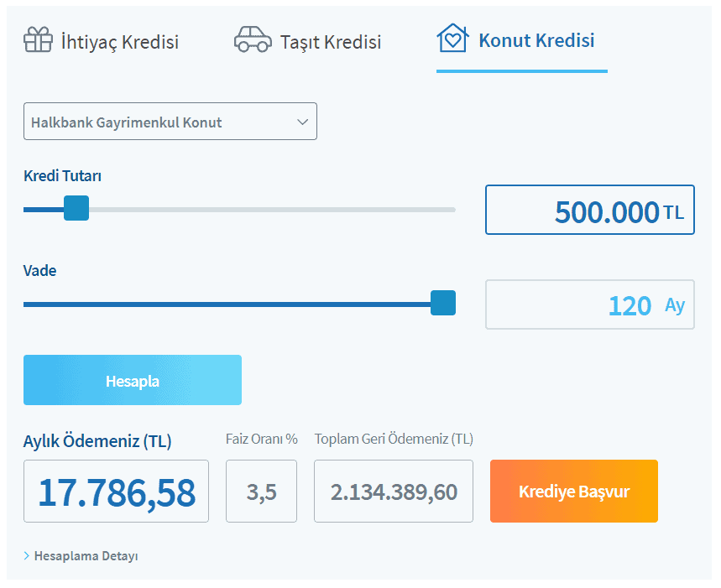The width and height of the screenshot is (721, 588).
Task: Click the Vade slider handle
Action: click(442, 303)
